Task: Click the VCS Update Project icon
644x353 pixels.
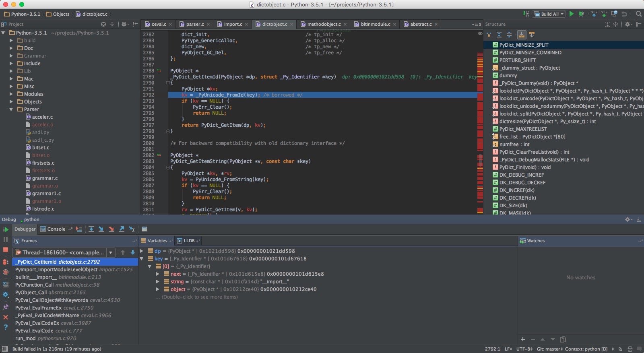Action: [594, 14]
